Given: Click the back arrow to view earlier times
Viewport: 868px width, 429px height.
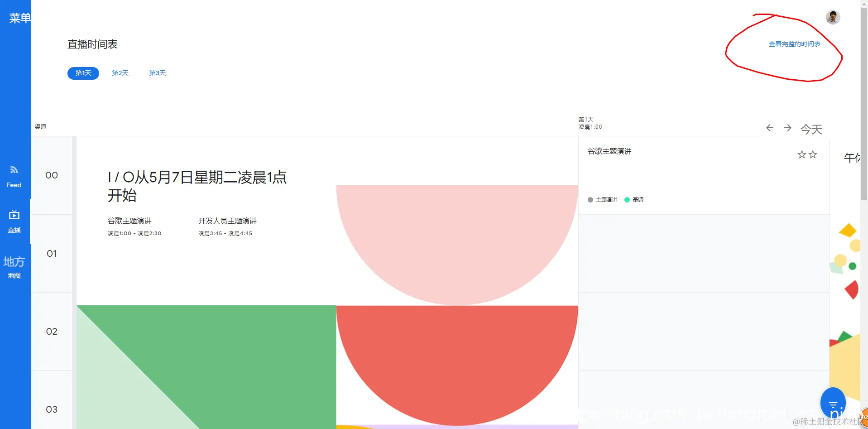Looking at the screenshot, I should [x=769, y=128].
